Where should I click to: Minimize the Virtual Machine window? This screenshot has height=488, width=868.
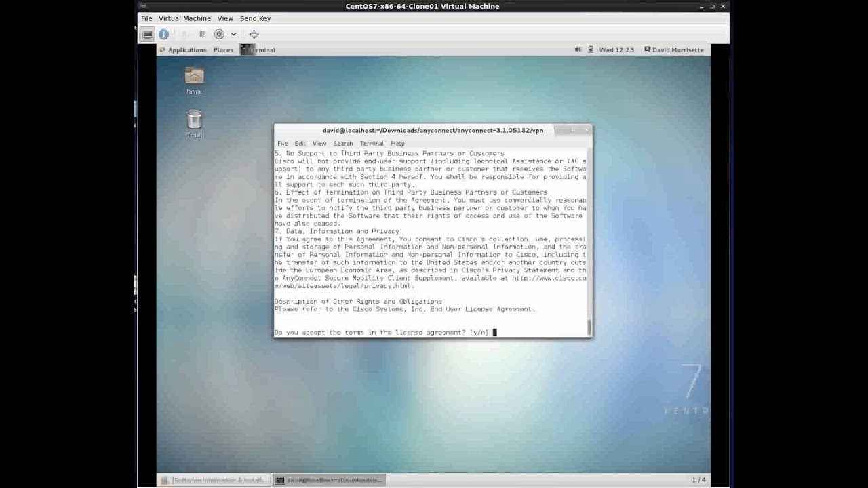[x=702, y=6]
